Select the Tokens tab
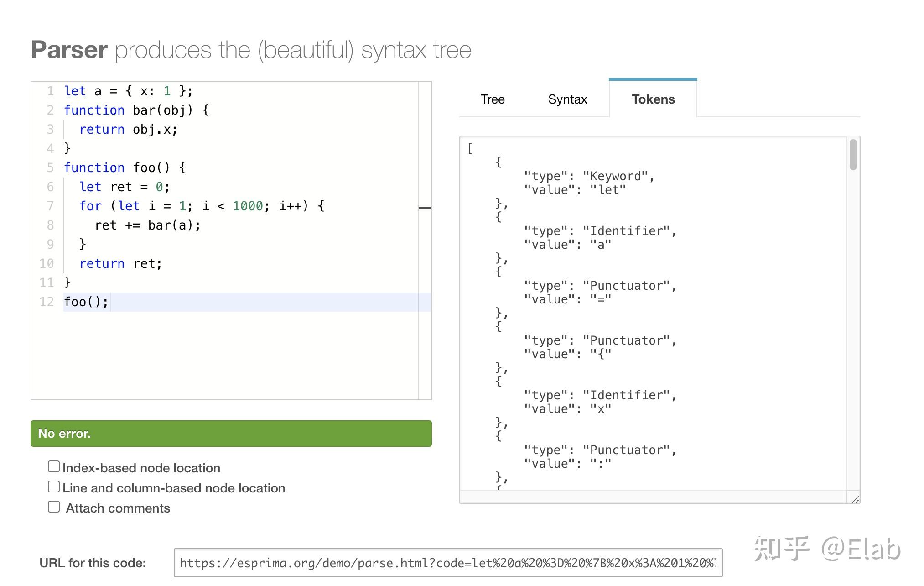 653,99
